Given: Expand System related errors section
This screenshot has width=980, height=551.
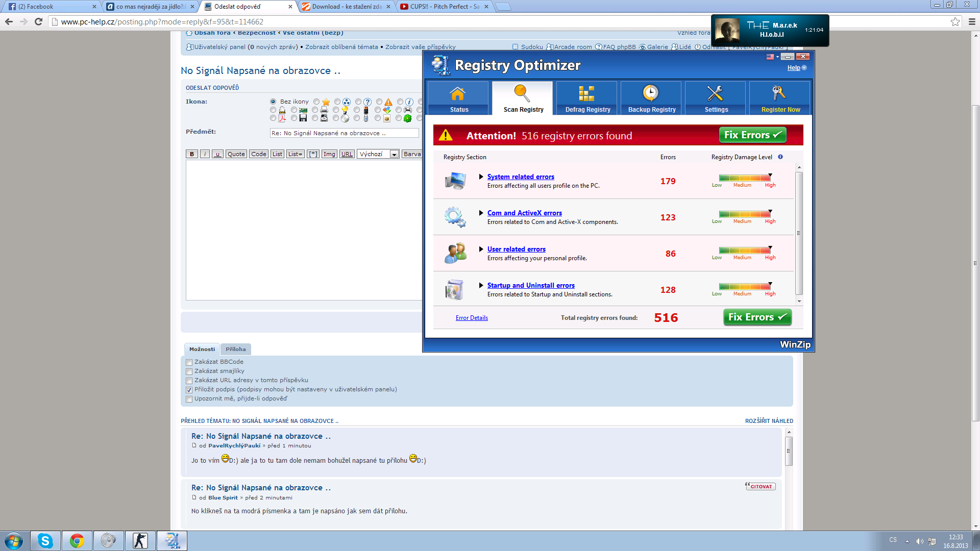Looking at the screenshot, I should click(x=481, y=177).
